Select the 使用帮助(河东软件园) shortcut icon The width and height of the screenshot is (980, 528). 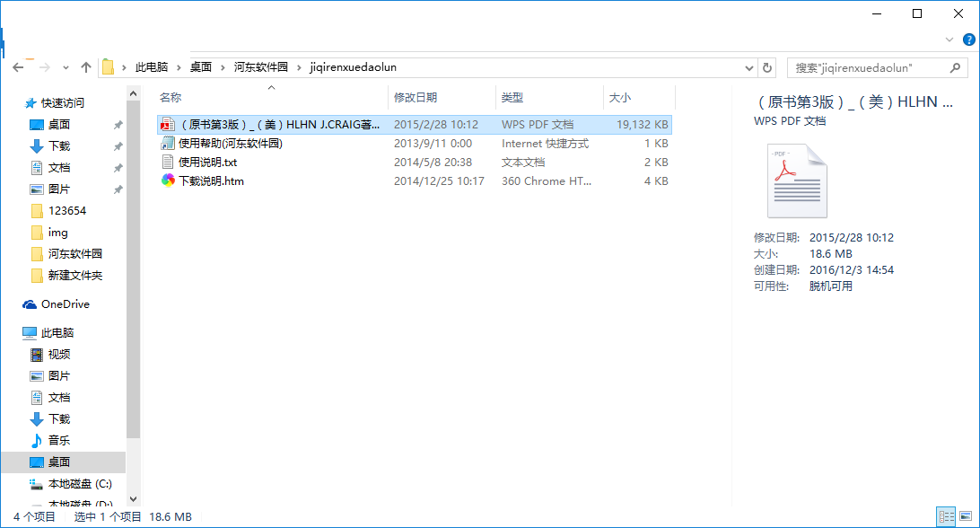pos(168,144)
